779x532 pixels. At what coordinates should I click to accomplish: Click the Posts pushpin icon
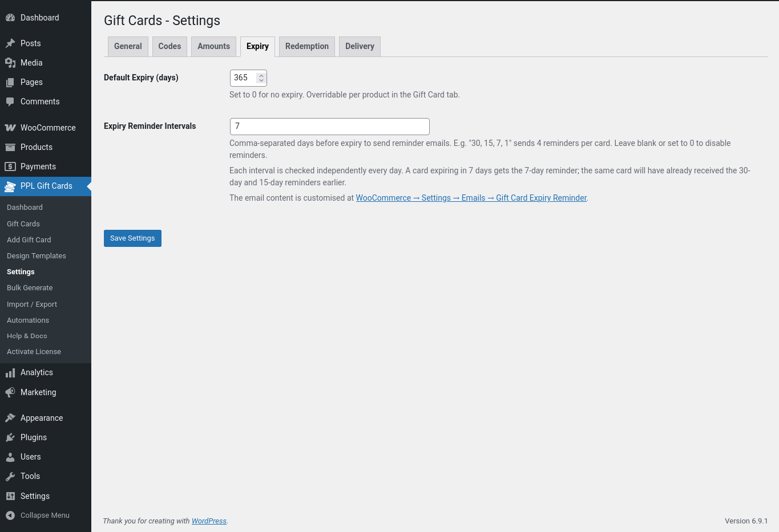click(10, 43)
